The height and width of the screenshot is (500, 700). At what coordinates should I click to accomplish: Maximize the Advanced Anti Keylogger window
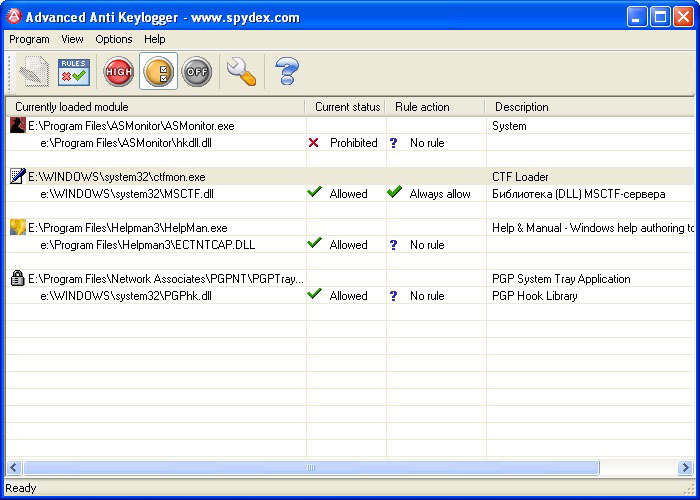tap(660, 17)
